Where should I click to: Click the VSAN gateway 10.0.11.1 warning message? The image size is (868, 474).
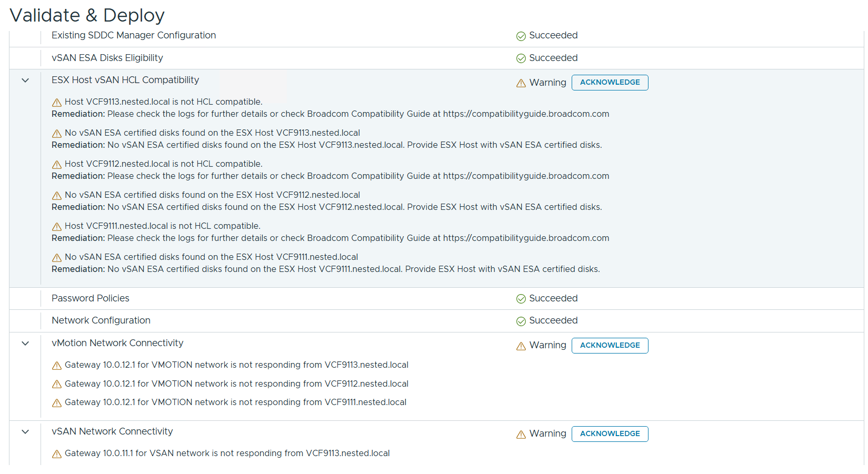[x=227, y=453]
